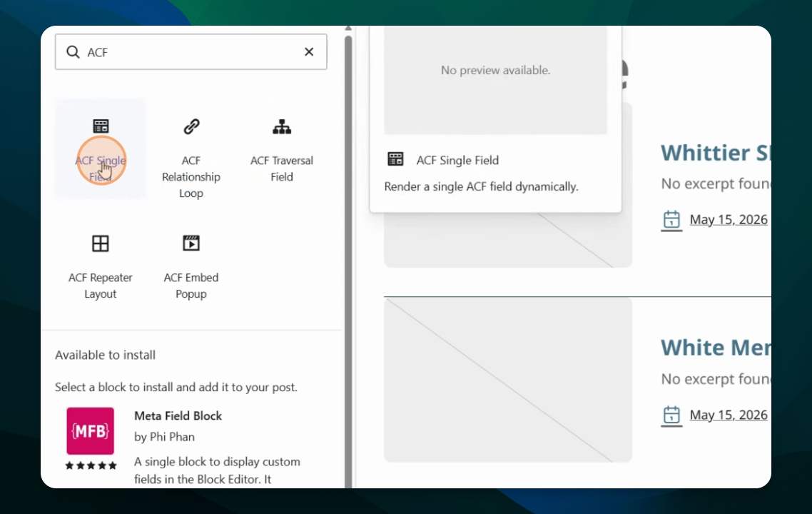
Task: Click the 'No preview available.' placeholder
Action: coord(496,70)
